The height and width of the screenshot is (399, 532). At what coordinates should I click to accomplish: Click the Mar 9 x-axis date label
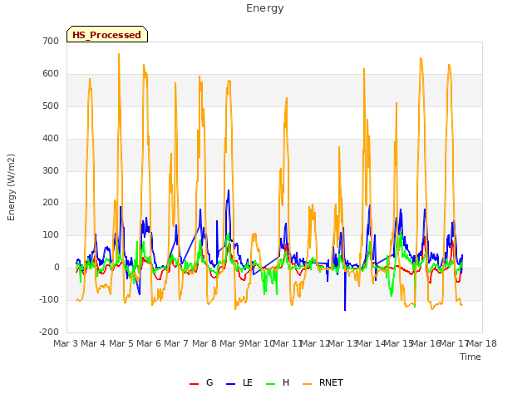(232, 343)
